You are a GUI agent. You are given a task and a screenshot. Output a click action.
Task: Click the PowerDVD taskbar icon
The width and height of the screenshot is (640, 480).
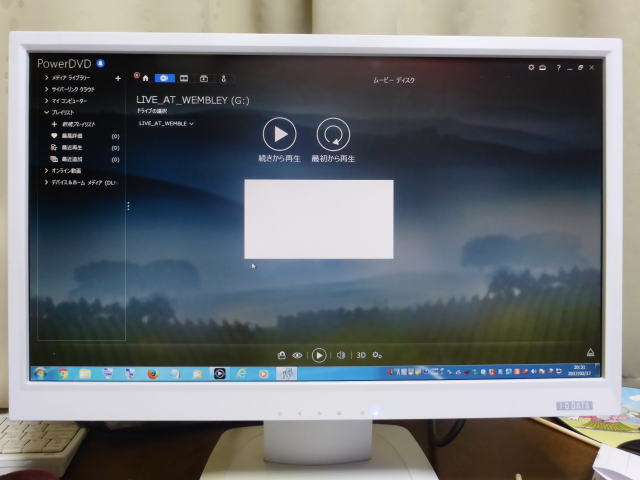220,373
